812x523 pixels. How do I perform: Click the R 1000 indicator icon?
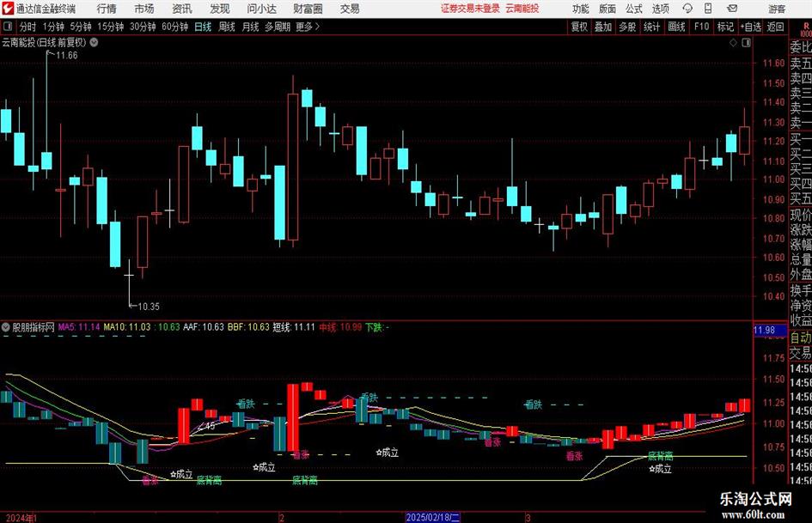[806, 29]
